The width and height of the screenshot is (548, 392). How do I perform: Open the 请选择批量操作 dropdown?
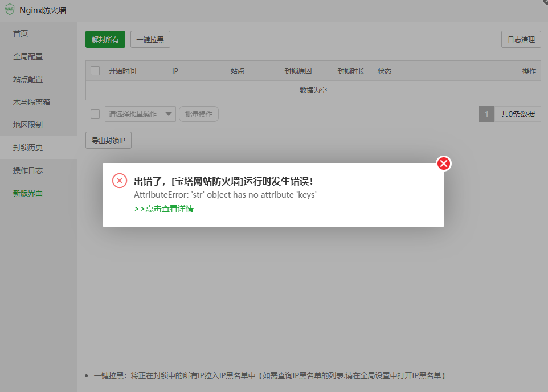(140, 113)
